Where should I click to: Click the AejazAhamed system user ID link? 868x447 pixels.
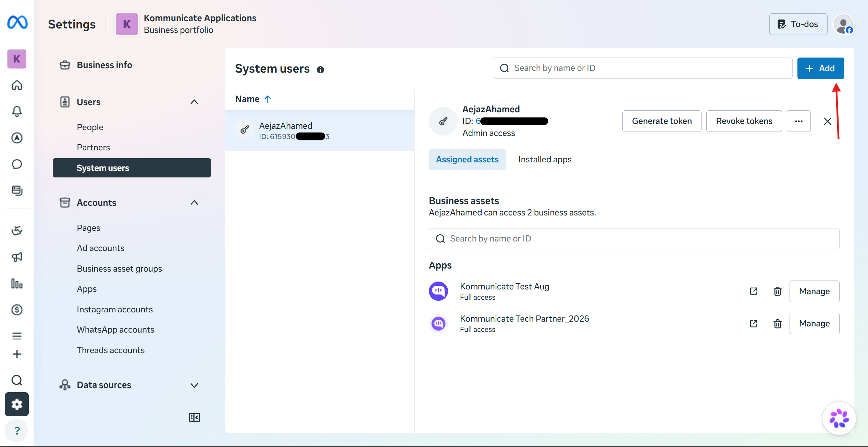512,121
